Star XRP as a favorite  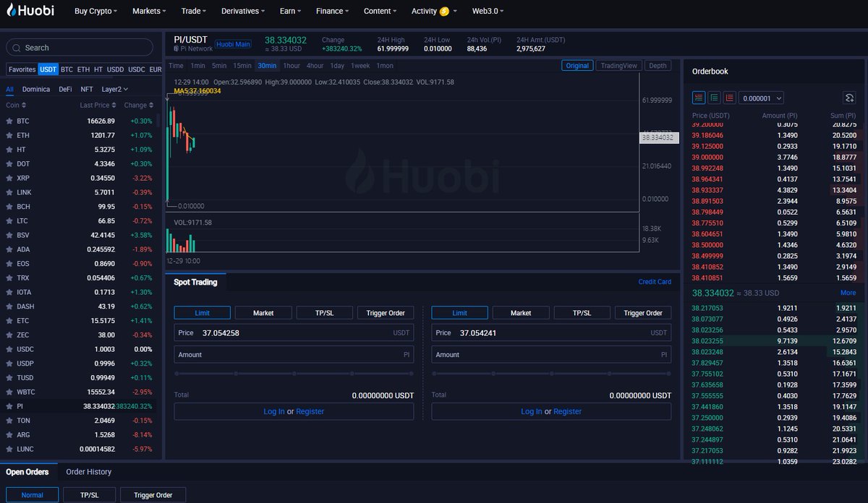coord(9,178)
